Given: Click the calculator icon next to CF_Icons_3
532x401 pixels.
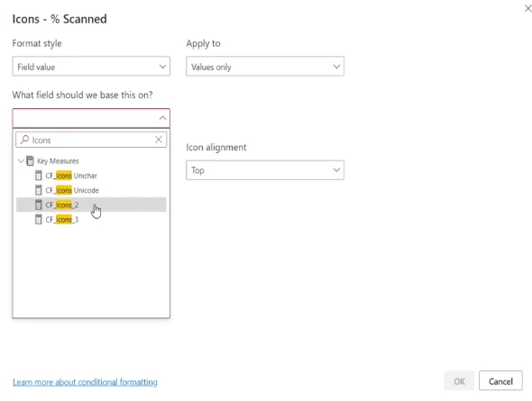Looking at the screenshot, I should (39, 219).
